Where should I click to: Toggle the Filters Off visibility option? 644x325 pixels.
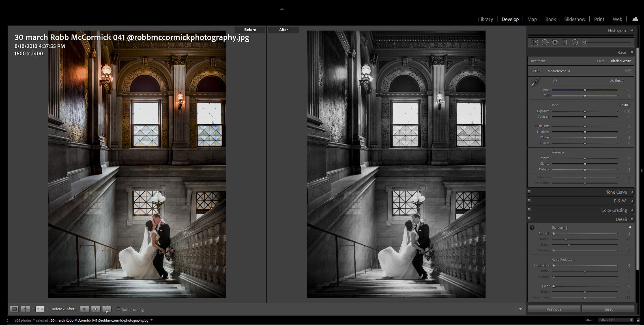(638, 320)
